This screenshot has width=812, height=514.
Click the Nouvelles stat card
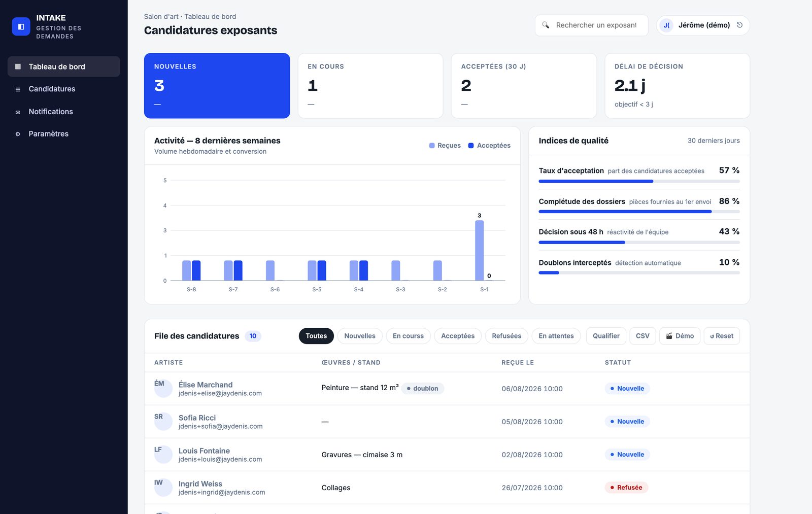pyautogui.click(x=217, y=86)
